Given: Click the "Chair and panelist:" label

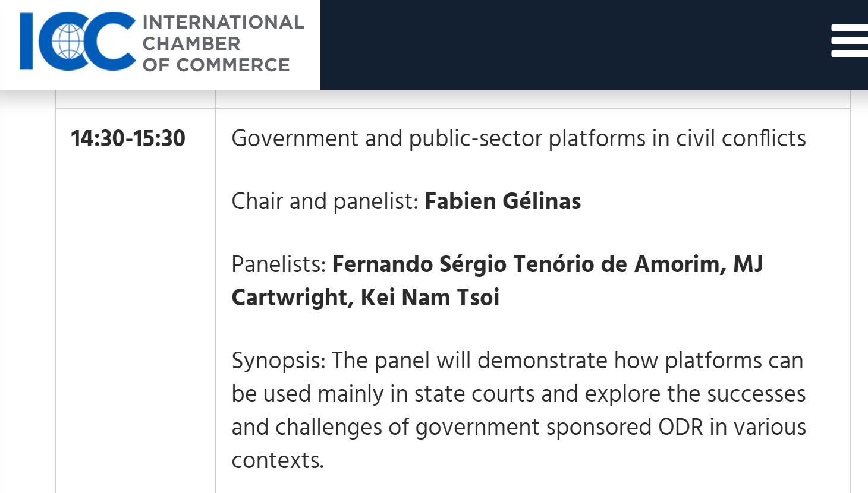Looking at the screenshot, I should (325, 201).
